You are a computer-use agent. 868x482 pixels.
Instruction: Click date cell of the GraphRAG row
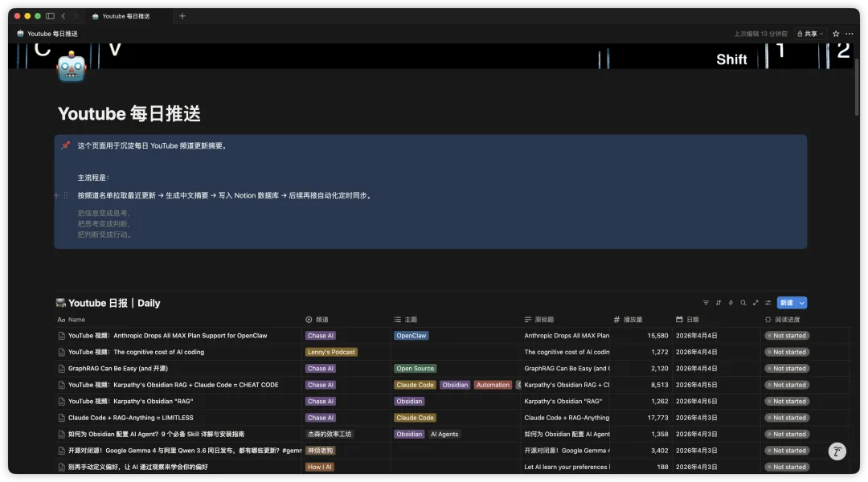click(696, 369)
